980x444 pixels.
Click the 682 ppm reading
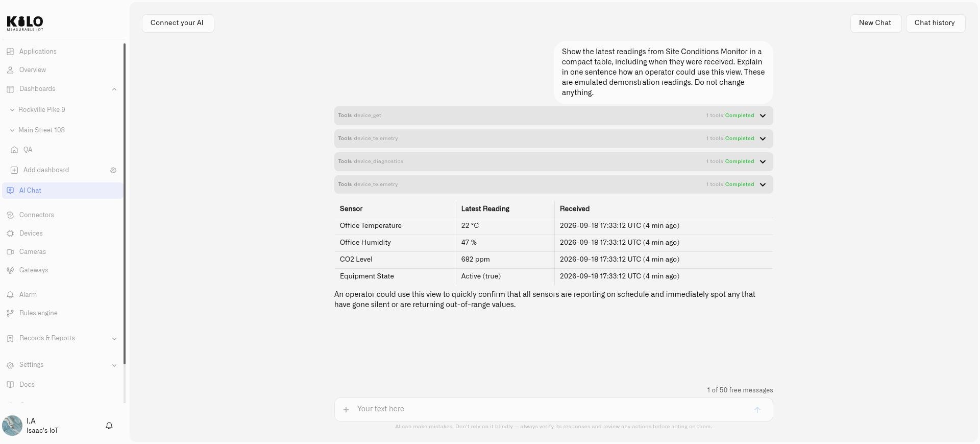click(475, 260)
